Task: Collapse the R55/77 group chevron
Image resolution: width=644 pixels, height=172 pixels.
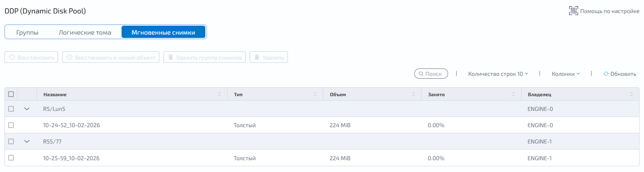Action: tap(27, 141)
